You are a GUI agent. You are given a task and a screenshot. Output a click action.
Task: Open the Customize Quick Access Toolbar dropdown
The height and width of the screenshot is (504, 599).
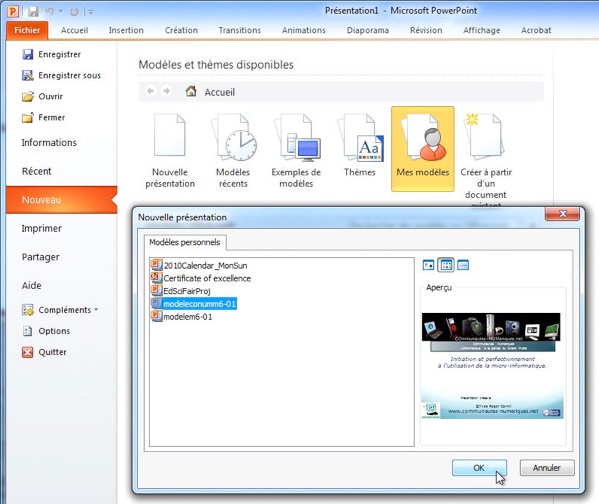pos(91,12)
